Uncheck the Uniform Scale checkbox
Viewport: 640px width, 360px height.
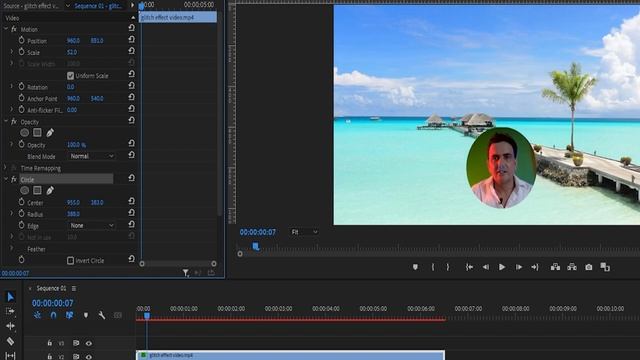(x=70, y=76)
